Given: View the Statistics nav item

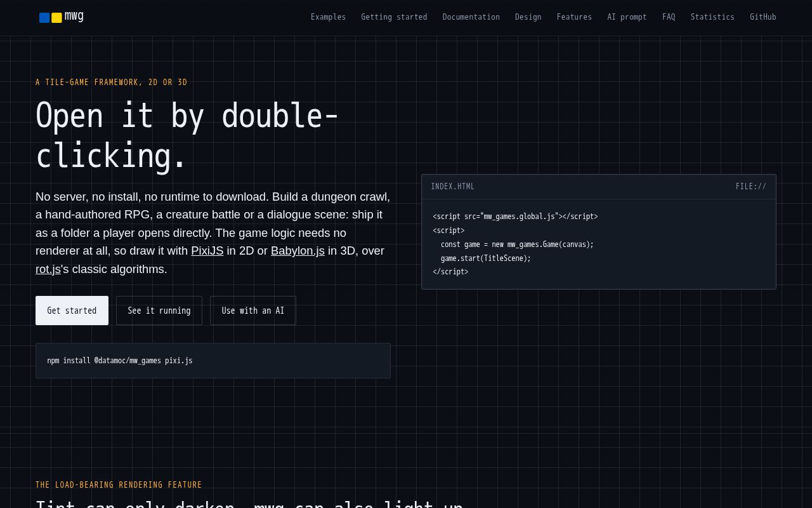Looking at the screenshot, I should (712, 17).
